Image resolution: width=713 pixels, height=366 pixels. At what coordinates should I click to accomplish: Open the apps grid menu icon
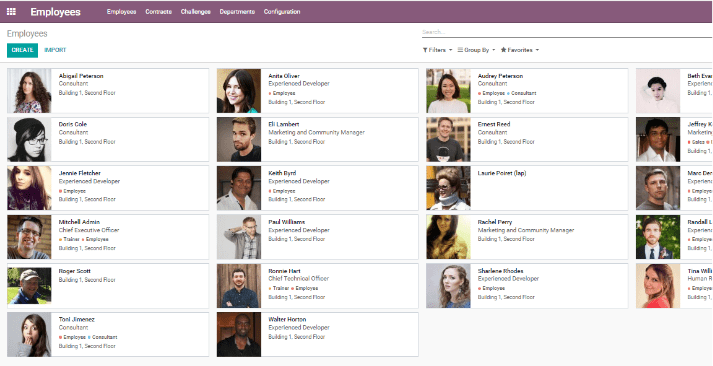tap(11, 12)
